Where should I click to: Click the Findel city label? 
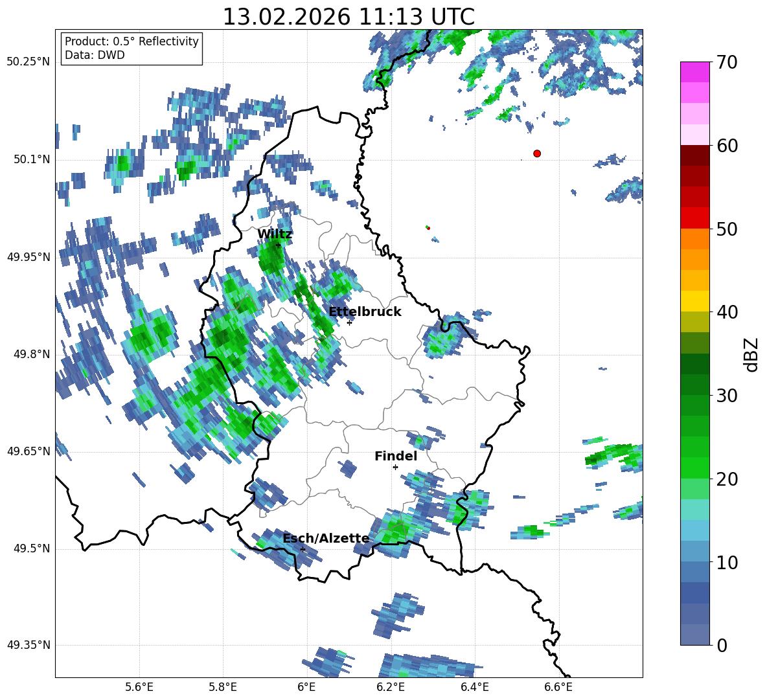tap(396, 456)
